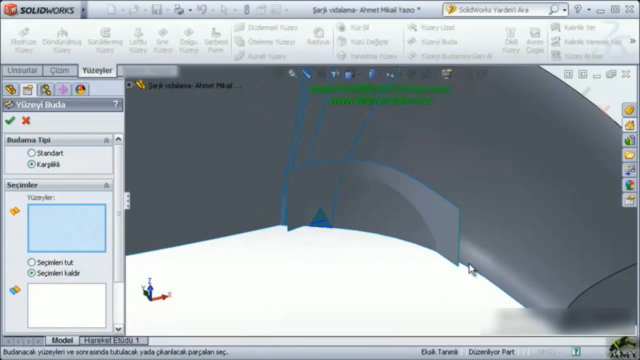The height and width of the screenshot is (360, 640).
Task: Click the Zoom magnifier in heads-up toolbar
Action: (x=292, y=74)
